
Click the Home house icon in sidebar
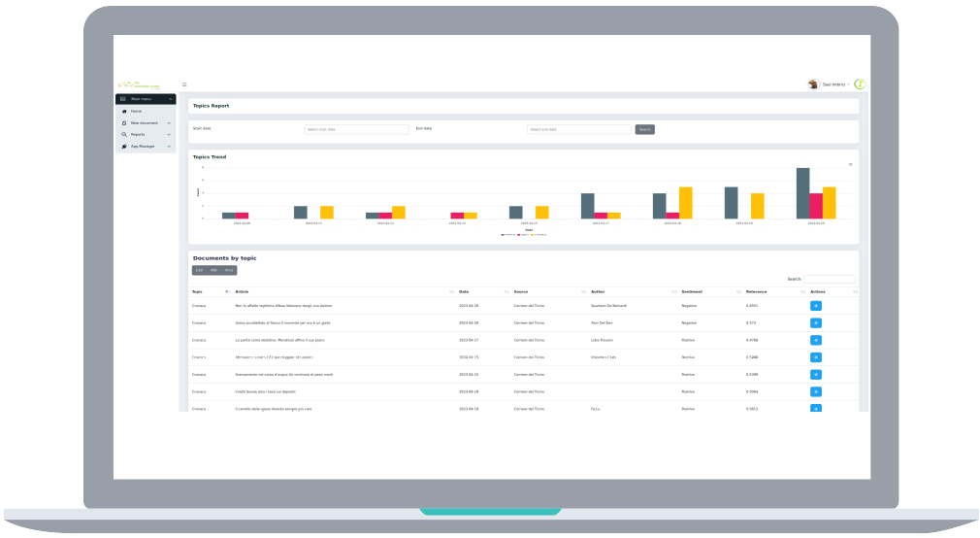click(x=124, y=112)
